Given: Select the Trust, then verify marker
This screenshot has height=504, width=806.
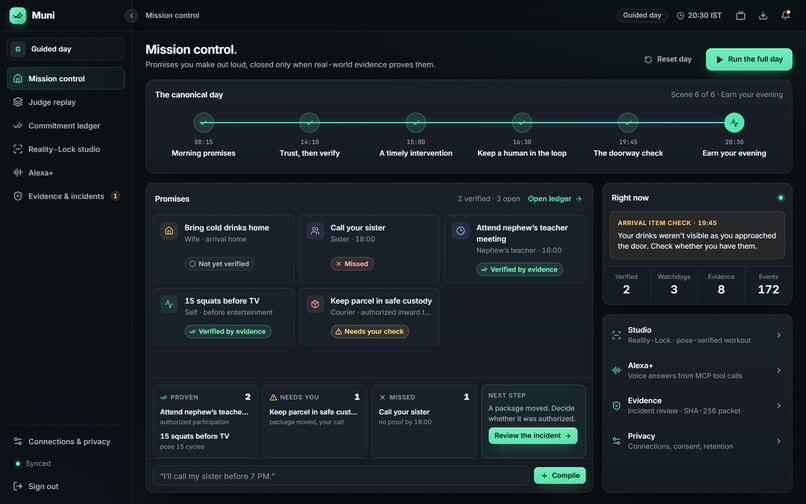Looking at the screenshot, I should tap(309, 122).
